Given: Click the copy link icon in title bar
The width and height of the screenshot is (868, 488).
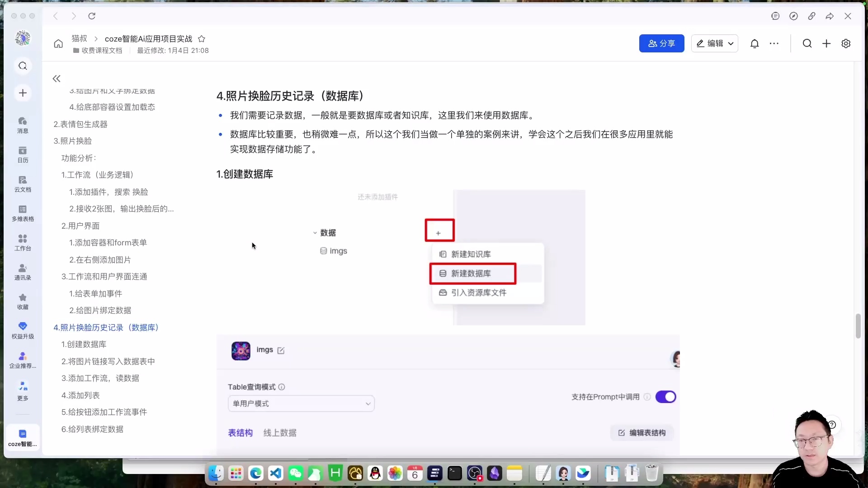Looking at the screenshot, I should point(811,16).
